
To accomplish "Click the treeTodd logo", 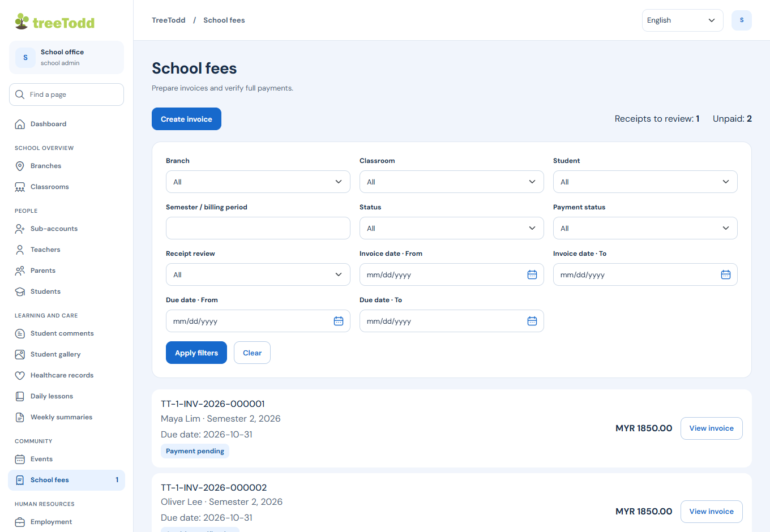I will click(x=55, y=22).
